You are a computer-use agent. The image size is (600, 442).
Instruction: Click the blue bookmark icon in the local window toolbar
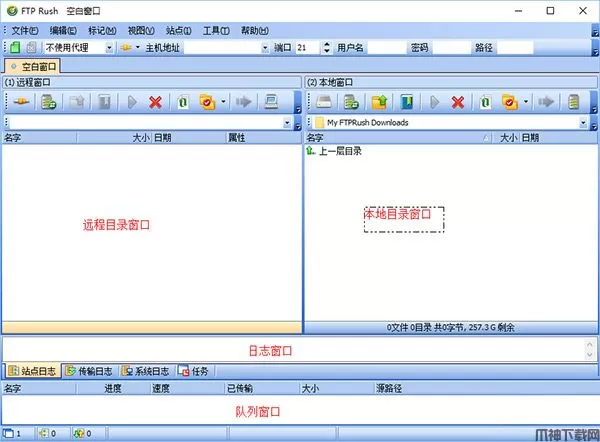click(406, 102)
